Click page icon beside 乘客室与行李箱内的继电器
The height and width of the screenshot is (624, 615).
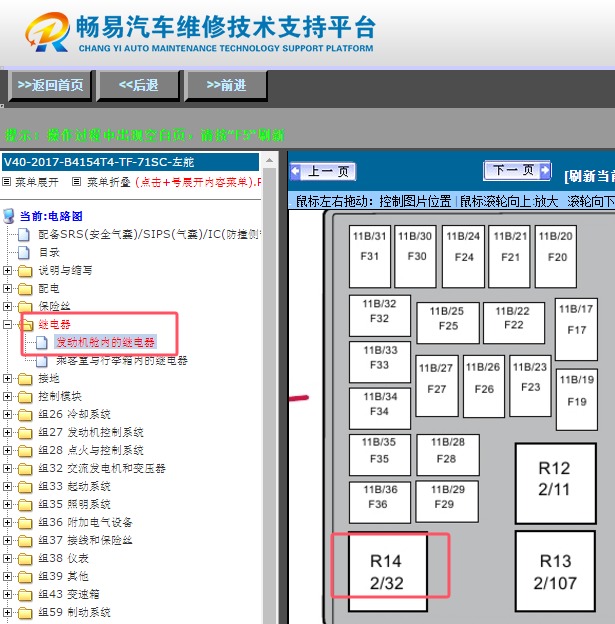pyautogui.click(x=42, y=361)
